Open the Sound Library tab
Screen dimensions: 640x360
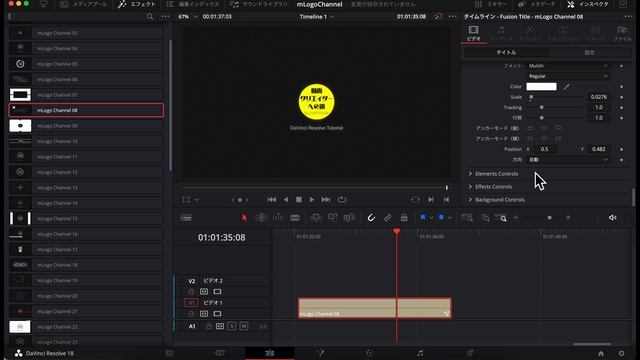tap(259, 4)
